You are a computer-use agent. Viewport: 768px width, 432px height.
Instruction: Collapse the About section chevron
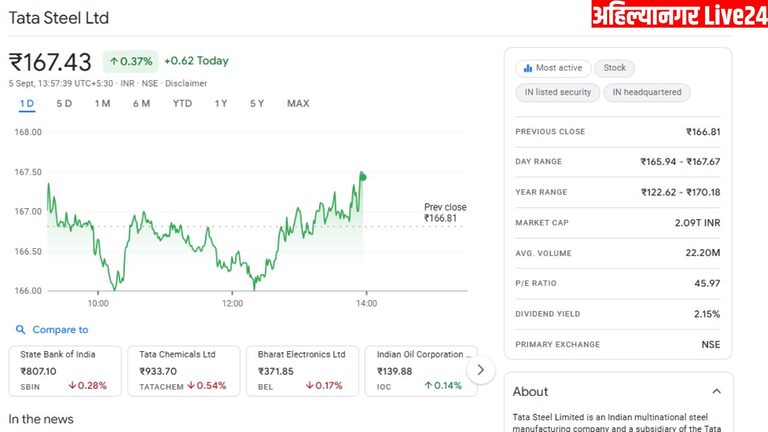point(716,391)
